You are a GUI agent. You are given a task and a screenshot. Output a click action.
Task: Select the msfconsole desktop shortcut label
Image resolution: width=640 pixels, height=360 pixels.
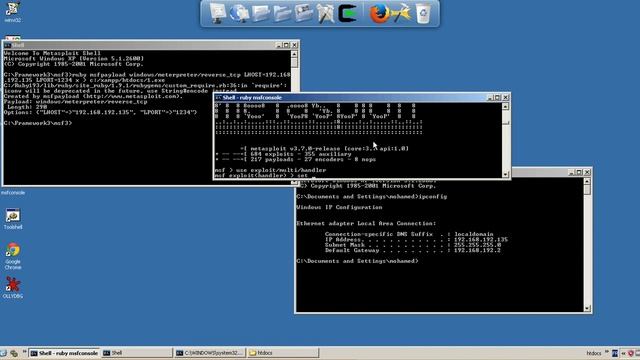point(13,193)
